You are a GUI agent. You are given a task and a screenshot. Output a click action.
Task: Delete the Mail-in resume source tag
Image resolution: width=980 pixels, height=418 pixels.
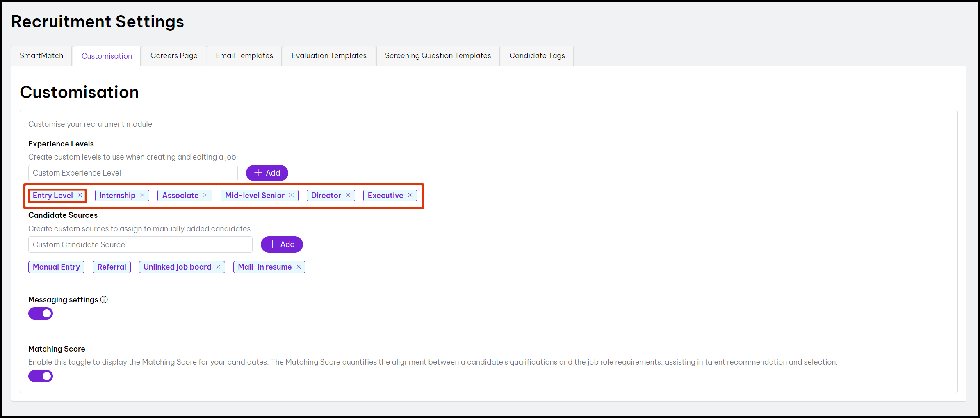click(299, 267)
